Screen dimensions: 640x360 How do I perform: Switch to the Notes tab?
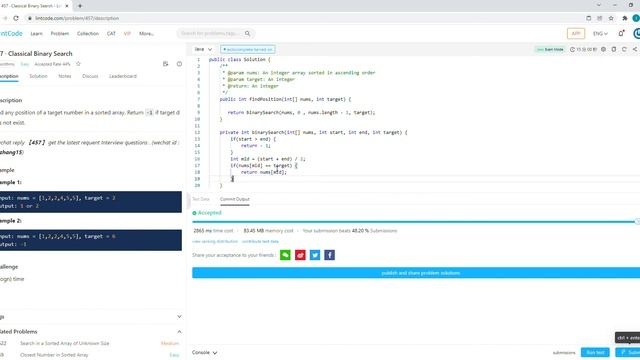[x=64, y=76]
